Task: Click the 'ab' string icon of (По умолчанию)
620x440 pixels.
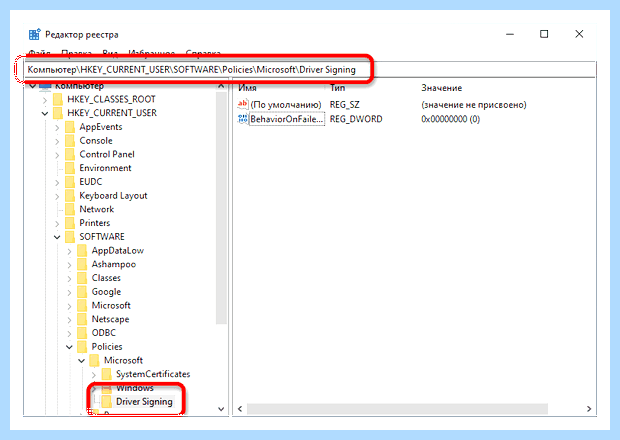Action: point(242,104)
